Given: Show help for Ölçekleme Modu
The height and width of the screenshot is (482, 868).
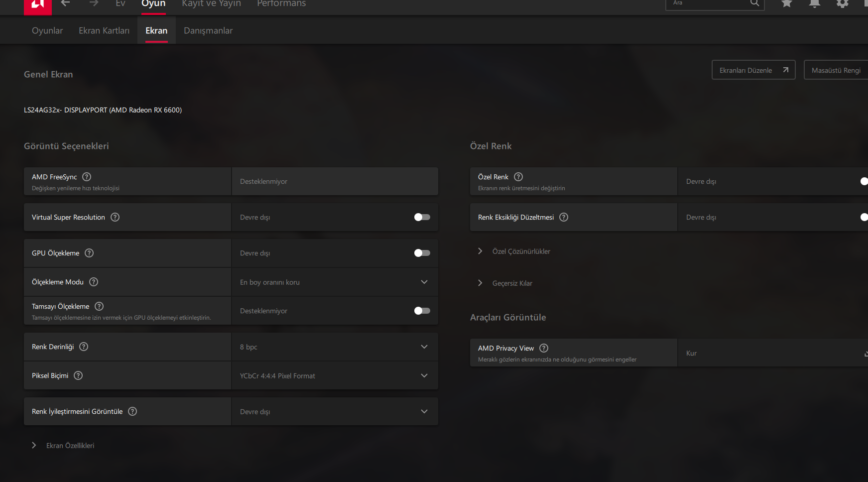Looking at the screenshot, I should coord(94,282).
